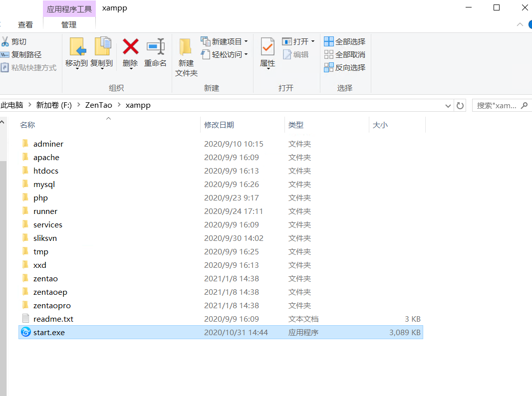Sort by Date modified (修改日期) column
This screenshot has height=396, width=532.
click(219, 125)
